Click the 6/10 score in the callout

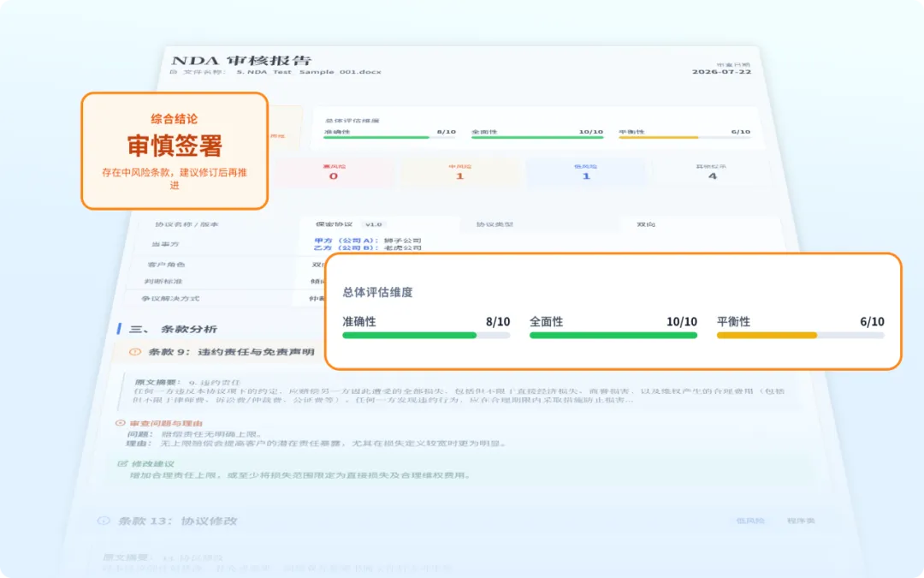tap(872, 321)
